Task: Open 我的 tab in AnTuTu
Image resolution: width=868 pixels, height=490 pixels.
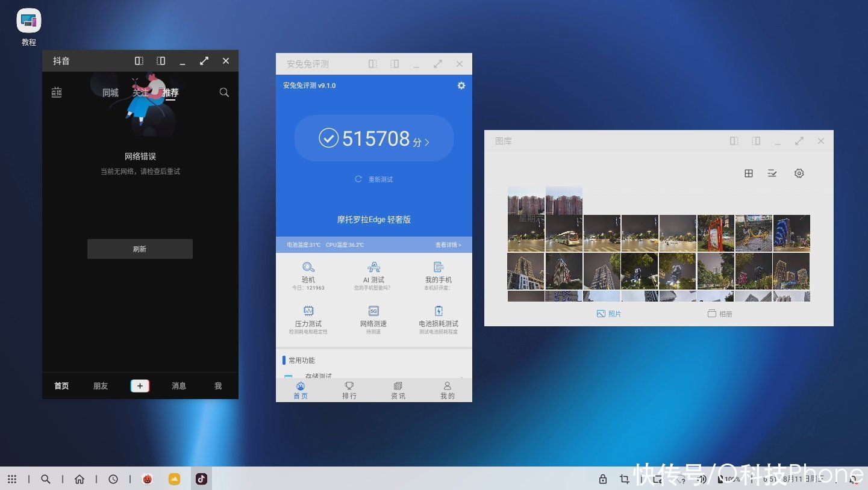Action: click(x=448, y=390)
